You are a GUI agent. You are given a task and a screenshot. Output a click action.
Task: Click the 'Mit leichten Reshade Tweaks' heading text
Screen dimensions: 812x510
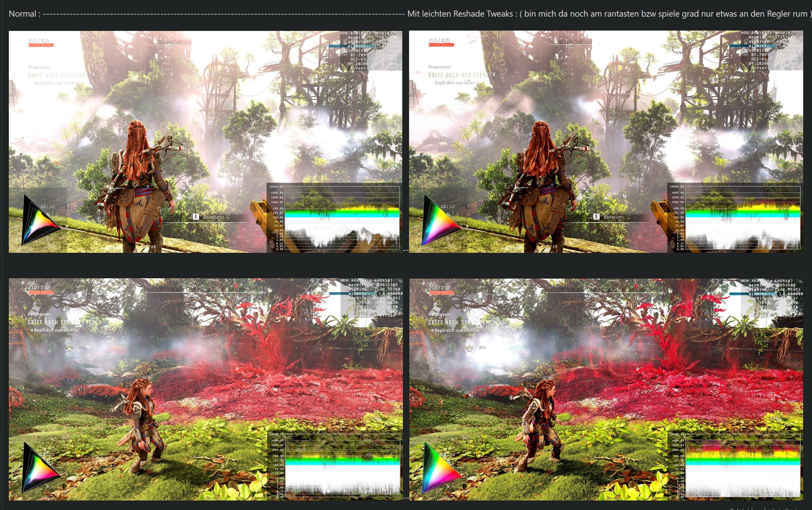point(460,14)
